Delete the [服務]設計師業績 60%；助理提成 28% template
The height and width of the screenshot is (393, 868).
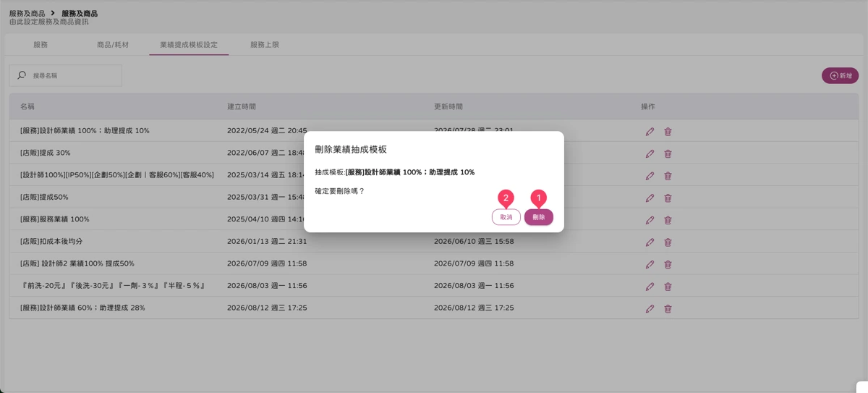pos(668,308)
